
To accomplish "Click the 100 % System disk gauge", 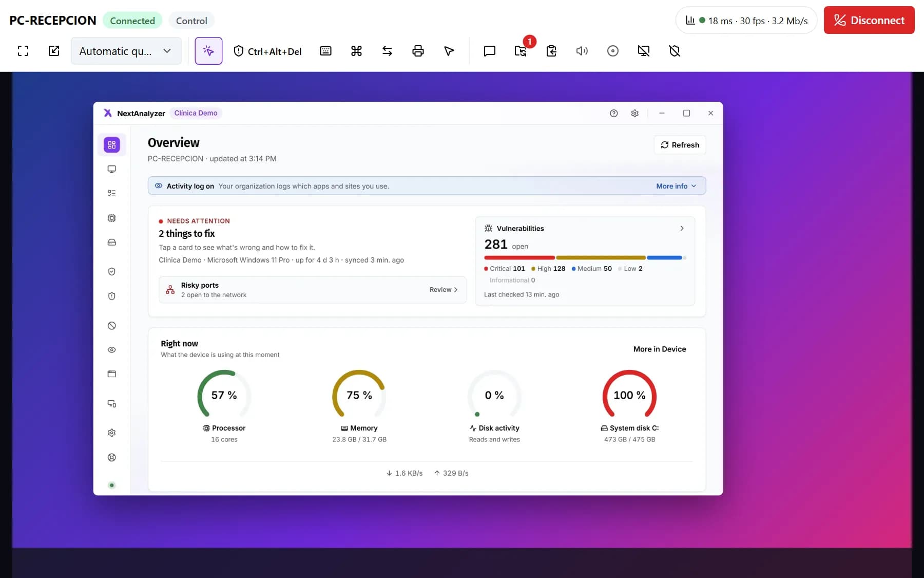I will point(629,395).
